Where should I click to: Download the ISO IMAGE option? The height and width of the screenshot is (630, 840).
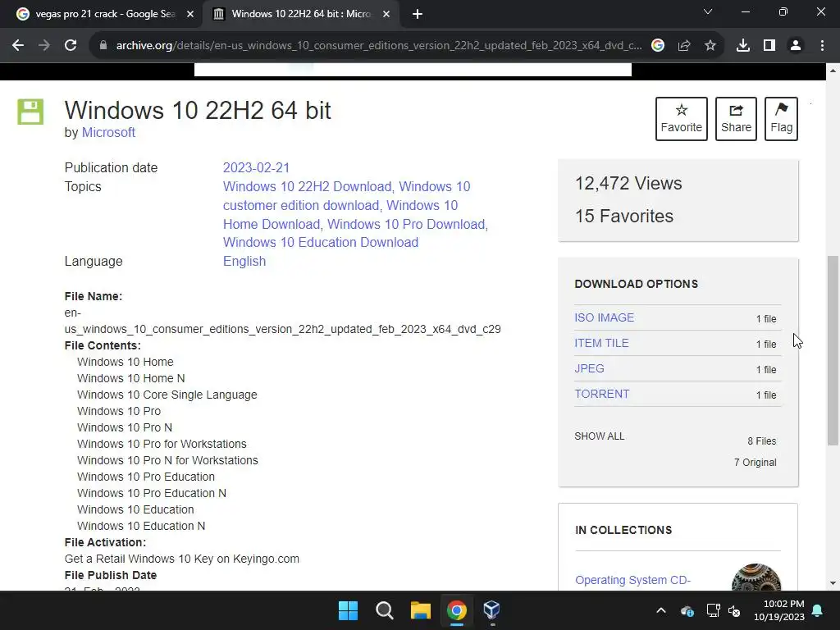(x=605, y=317)
